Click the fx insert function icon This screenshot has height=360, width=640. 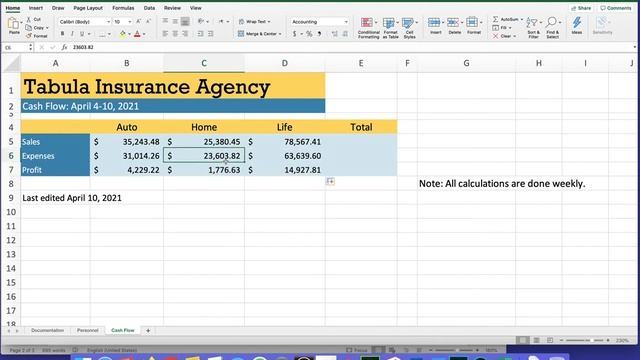tap(64, 47)
